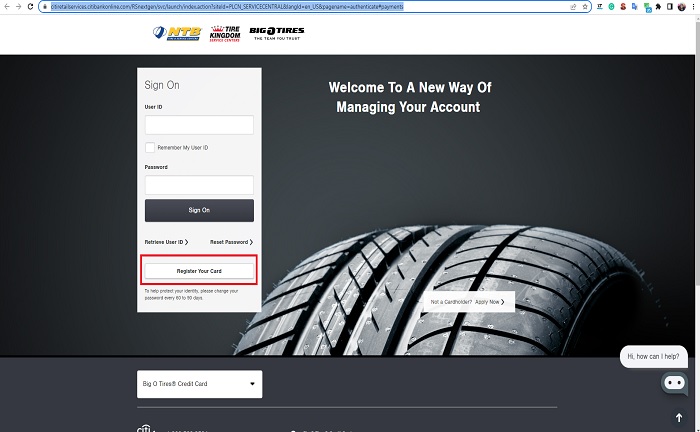Image resolution: width=700 pixels, height=432 pixels.
Task: Toggle the browser side panel icon
Action: (670, 7)
